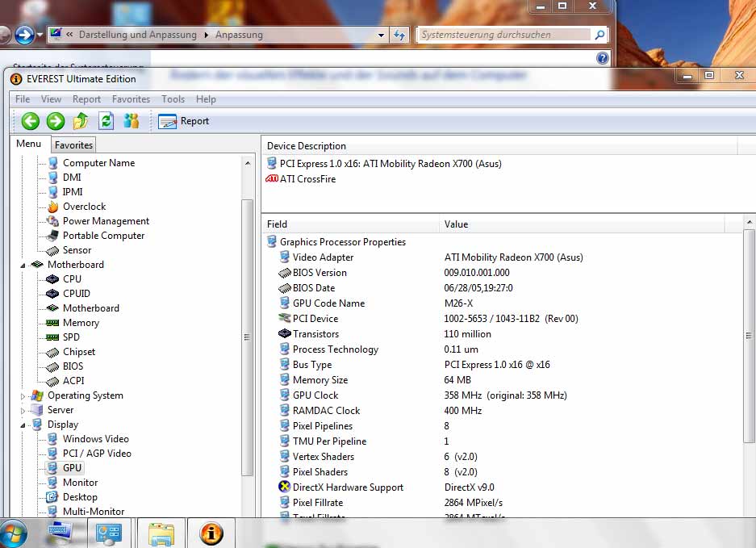Open the Report menu
This screenshot has width=756, height=548.
[x=87, y=99]
